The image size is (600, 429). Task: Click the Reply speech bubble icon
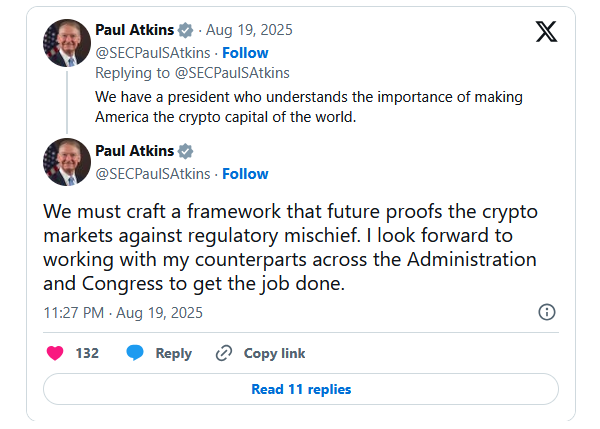coord(135,353)
